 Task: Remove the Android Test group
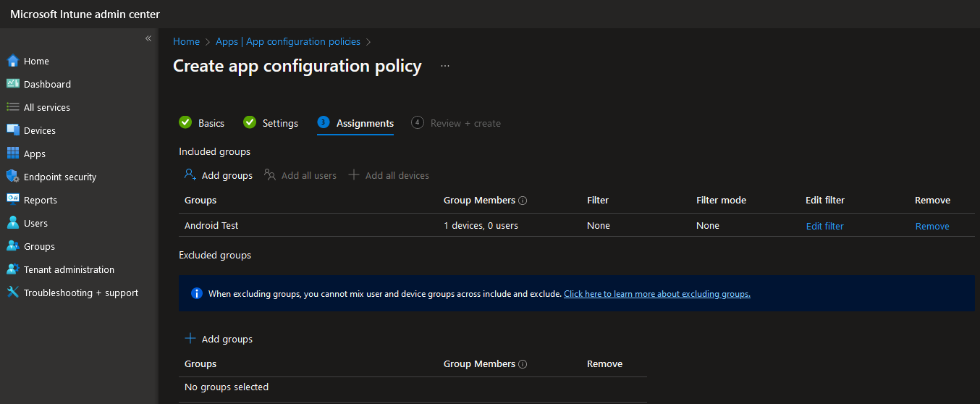pyautogui.click(x=932, y=226)
